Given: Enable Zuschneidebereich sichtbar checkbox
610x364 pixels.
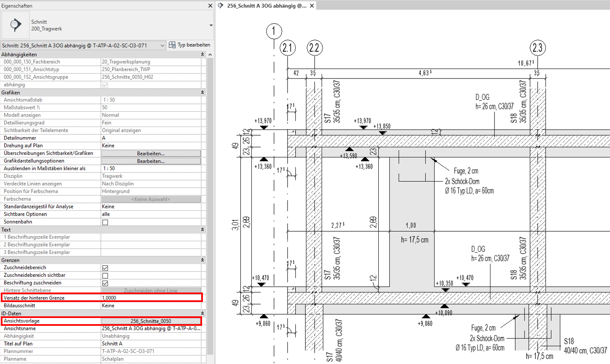Looking at the screenshot, I should (x=105, y=276).
